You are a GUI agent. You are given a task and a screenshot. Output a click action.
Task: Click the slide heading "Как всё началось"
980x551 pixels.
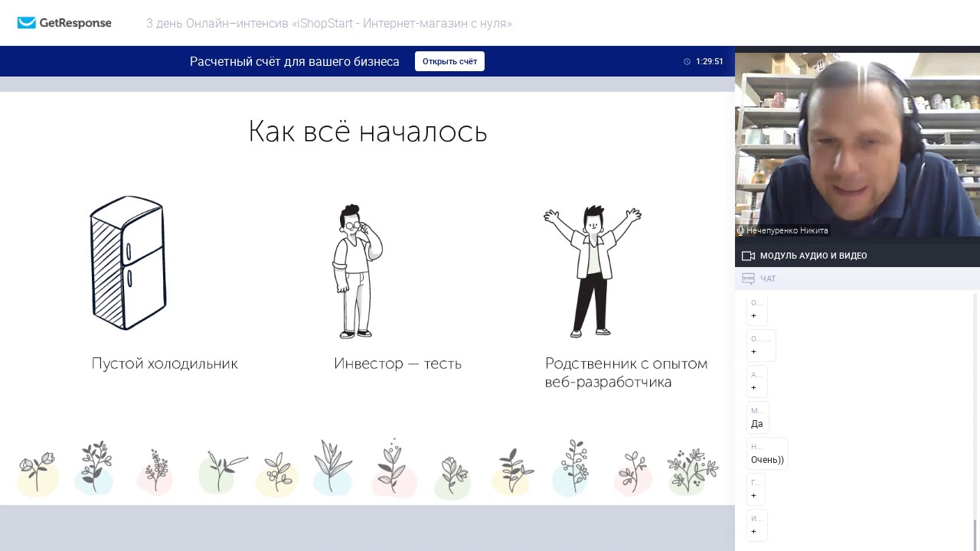pos(367,132)
